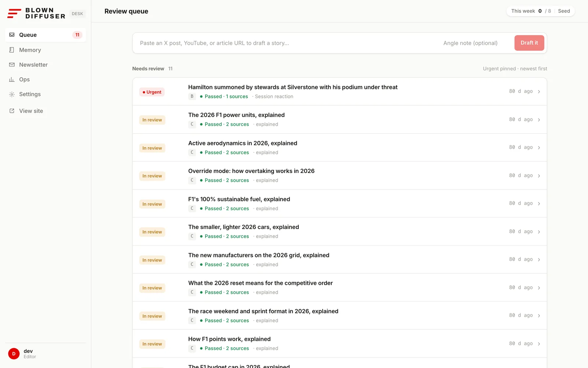588x368 pixels.
Task: Expand the Active aerodynamics row chevron
Action: (x=539, y=148)
